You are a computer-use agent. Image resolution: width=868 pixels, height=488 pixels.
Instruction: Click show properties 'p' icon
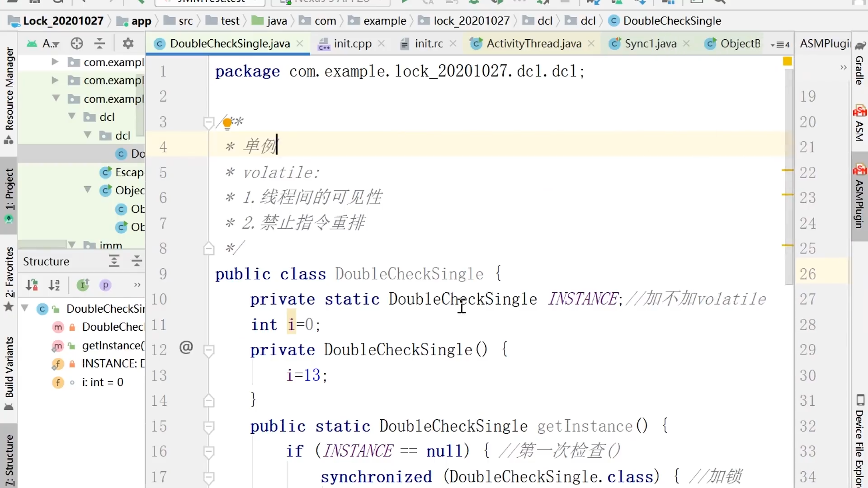coord(105,285)
